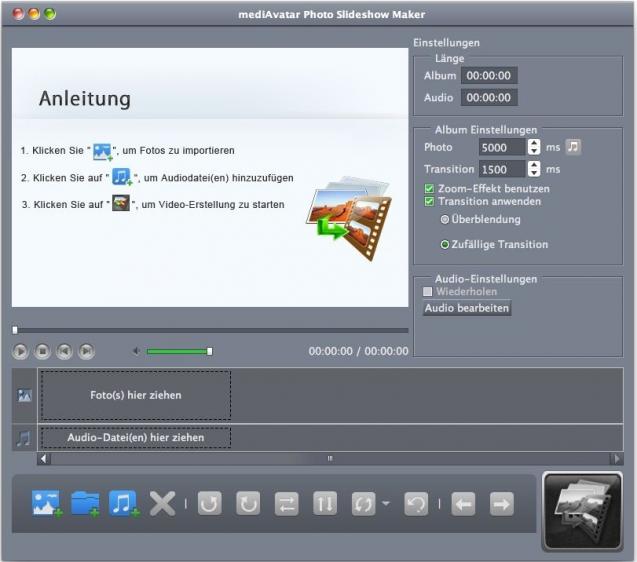Increase Transition duration with up stepper

point(534,165)
